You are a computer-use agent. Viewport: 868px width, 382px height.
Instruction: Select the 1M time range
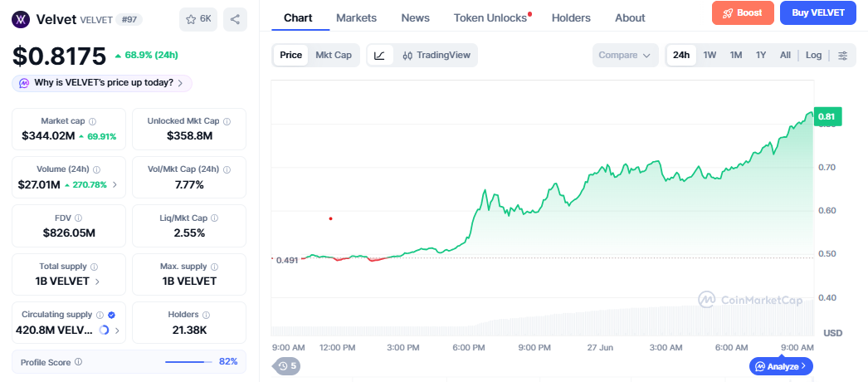pyautogui.click(x=736, y=56)
